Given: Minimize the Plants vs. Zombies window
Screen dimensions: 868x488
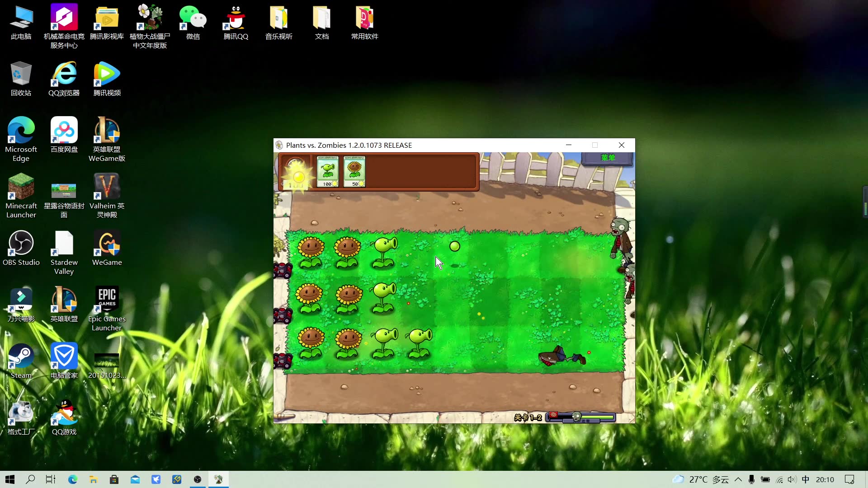Looking at the screenshot, I should [569, 145].
